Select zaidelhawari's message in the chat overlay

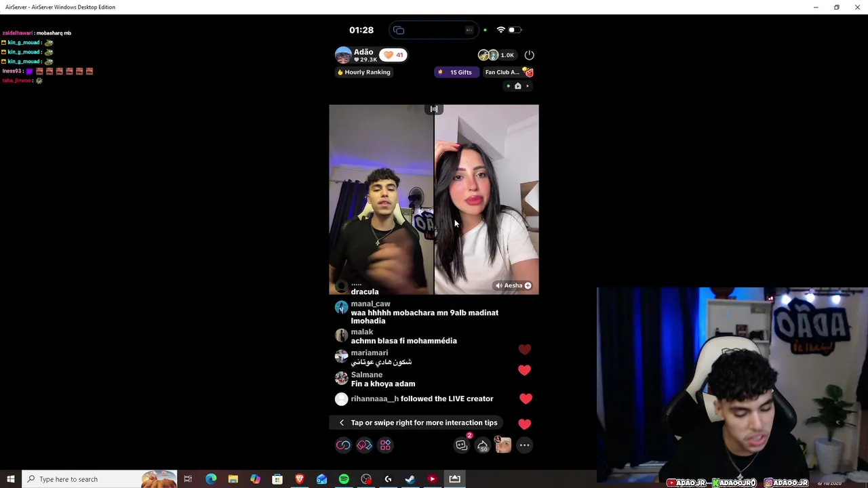(37, 33)
